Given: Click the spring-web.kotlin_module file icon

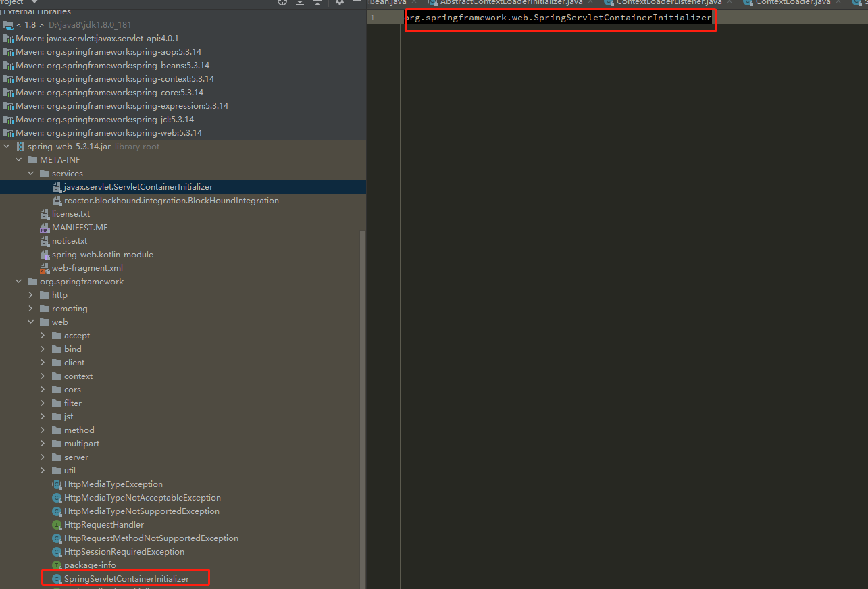Looking at the screenshot, I should (45, 255).
